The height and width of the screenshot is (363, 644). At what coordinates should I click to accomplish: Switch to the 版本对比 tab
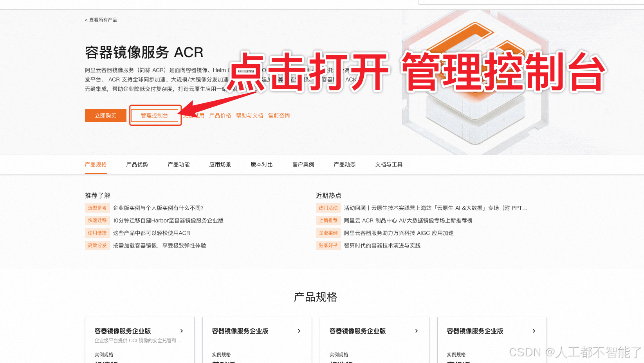(262, 164)
